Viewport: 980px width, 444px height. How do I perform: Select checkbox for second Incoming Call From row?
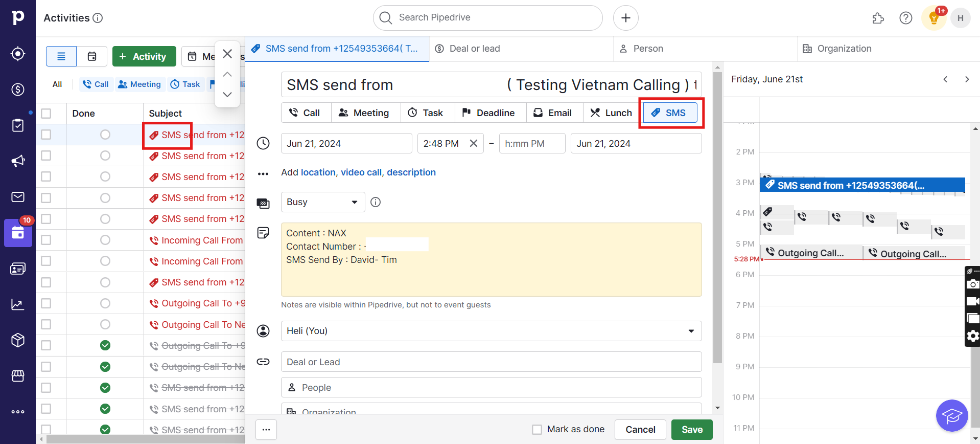(46, 261)
